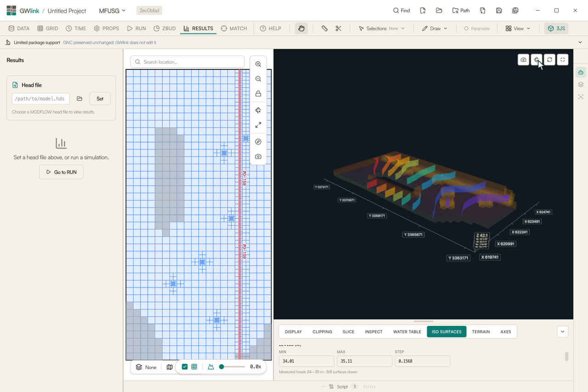Click the Set head file button

pyautogui.click(x=100, y=99)
